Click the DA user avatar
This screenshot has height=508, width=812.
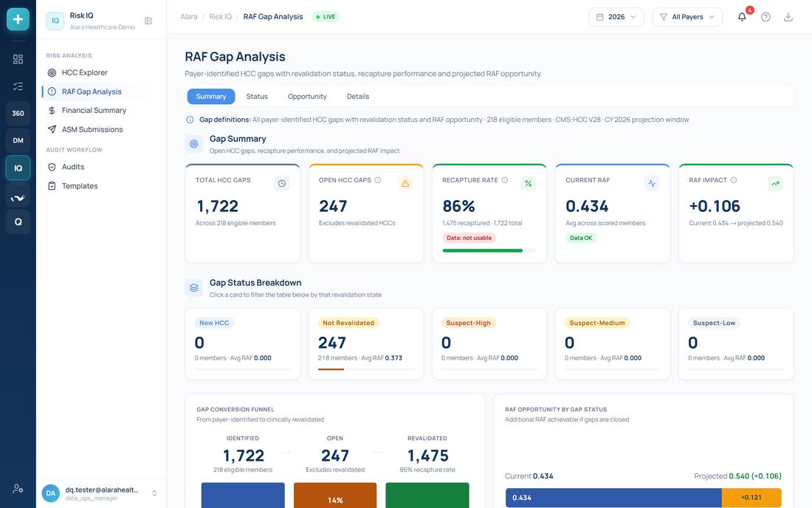tap(51, 493)
